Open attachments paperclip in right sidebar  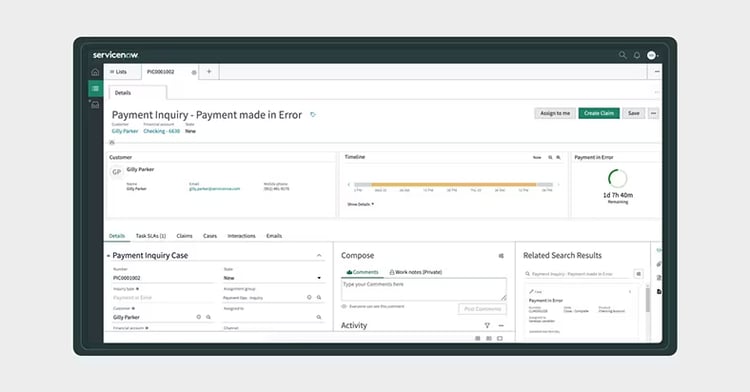(x=659, y=264)
